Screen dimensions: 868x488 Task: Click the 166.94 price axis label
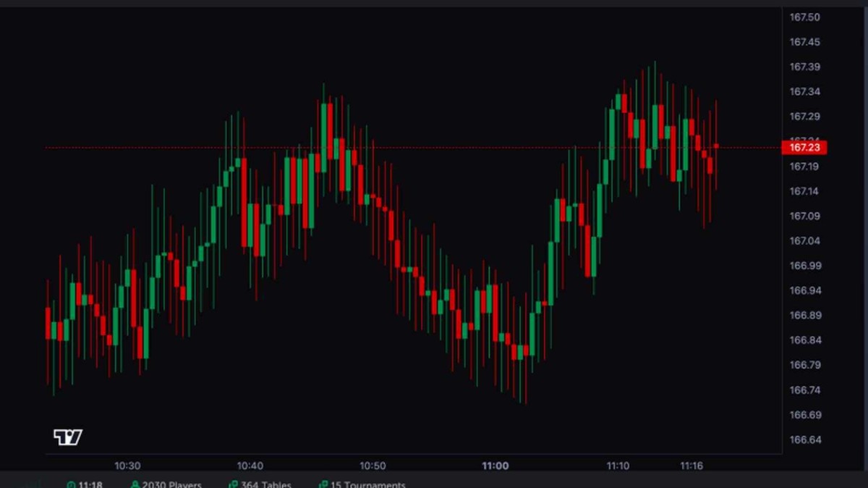pos(804,290)
